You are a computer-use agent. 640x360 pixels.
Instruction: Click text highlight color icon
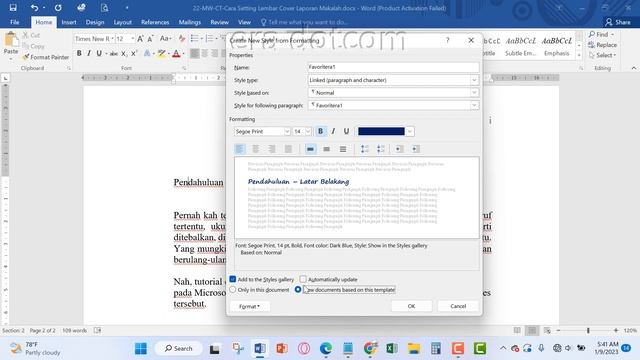coord(162,53)
